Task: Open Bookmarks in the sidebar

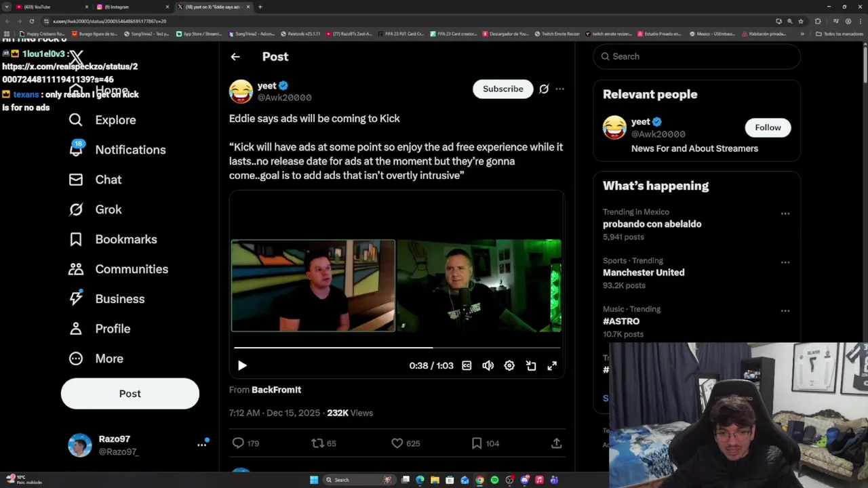Action: click(113, 239)
